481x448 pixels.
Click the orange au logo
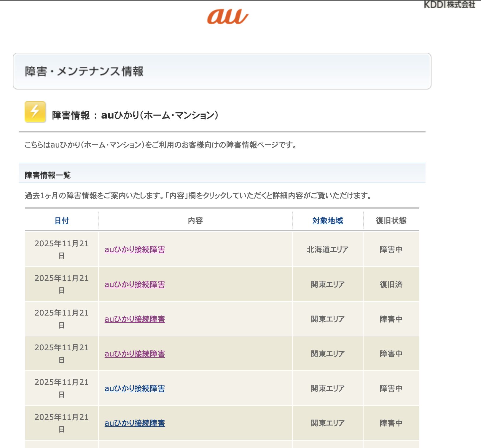pyautogui.click(x=227, y=17)
